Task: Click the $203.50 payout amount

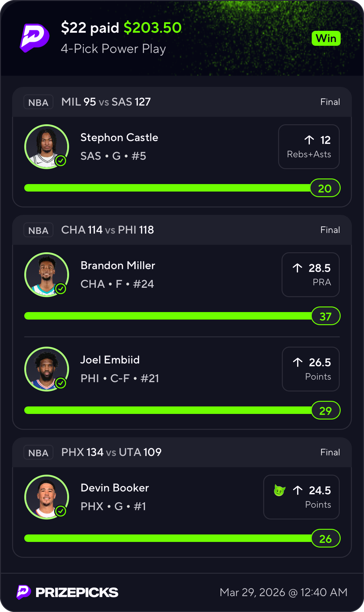Action: 152,28
